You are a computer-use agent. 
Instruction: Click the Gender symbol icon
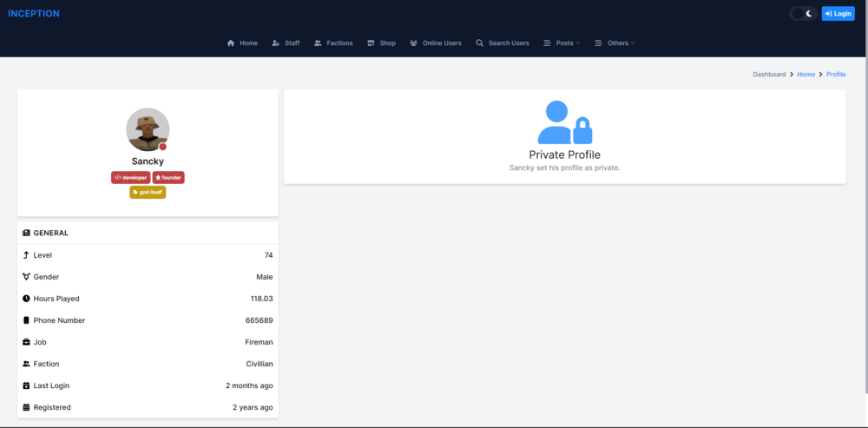coord(26,277)
